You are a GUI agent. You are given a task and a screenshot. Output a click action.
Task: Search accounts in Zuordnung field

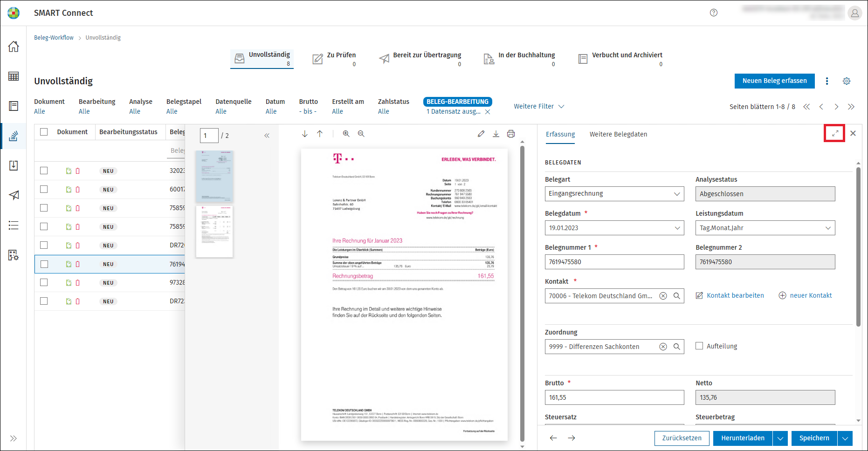(x=677, y=347)
